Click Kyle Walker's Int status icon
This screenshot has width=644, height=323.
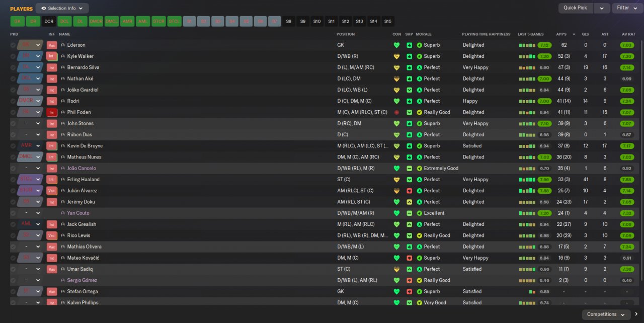tap(51, 56)
